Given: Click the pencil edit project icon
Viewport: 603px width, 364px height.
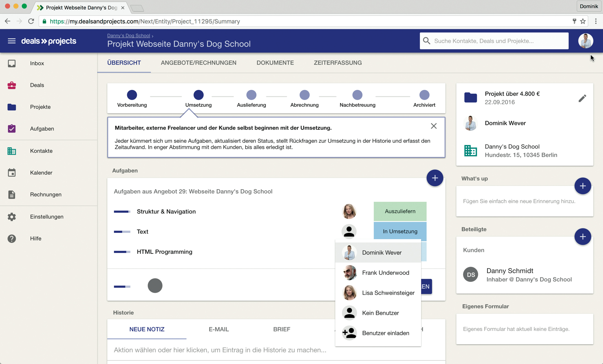Looking at the screenshot, I should click(x=582, y=98).
